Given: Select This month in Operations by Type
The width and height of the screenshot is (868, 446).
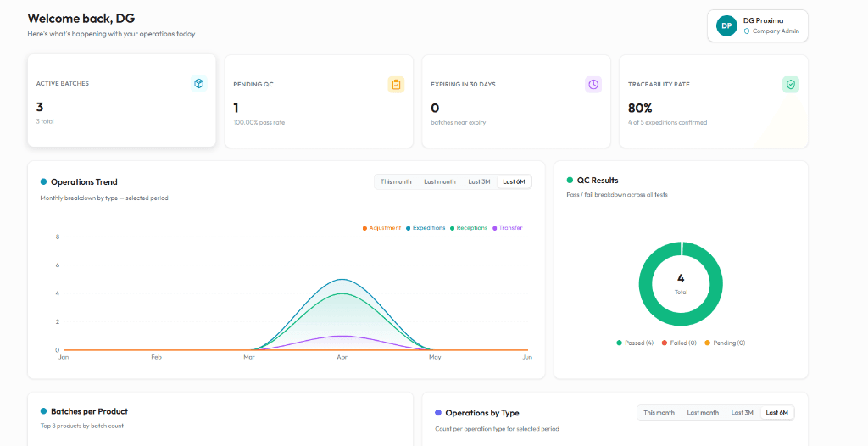Looking at the screenshot, I should pos(659,412).
